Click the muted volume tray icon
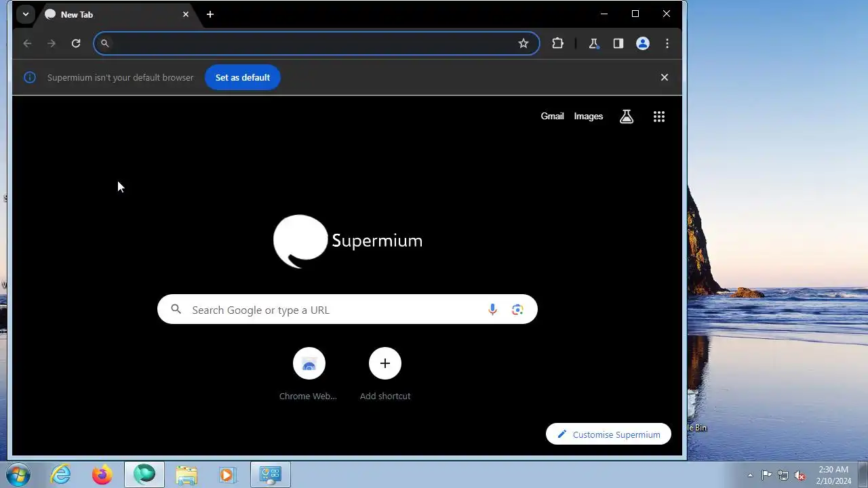This screenshot has width=868, height=488. [800, 475]
